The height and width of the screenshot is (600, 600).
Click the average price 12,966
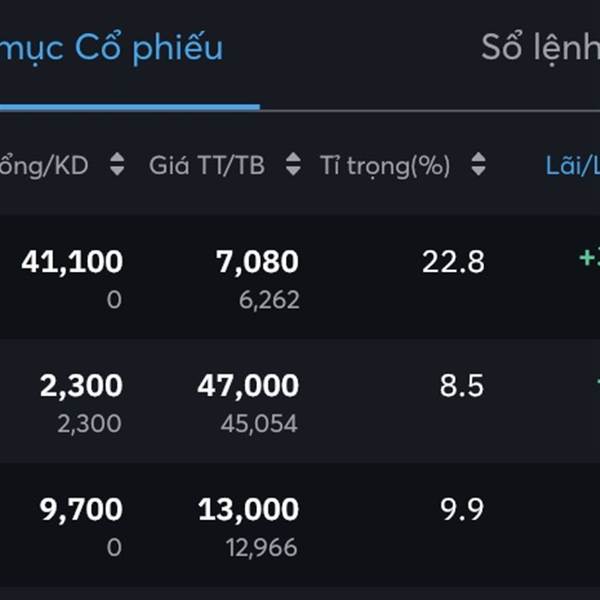click(x=261, y=548)
